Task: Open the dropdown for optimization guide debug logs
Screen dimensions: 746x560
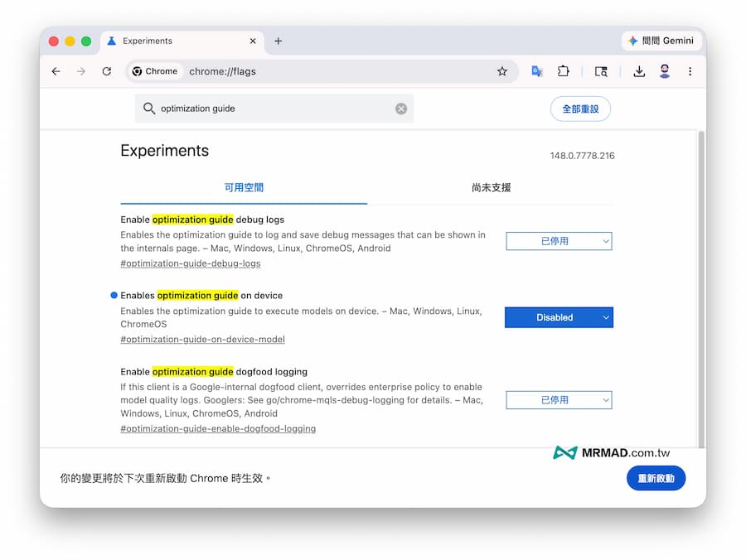Action: pos(559,241)
